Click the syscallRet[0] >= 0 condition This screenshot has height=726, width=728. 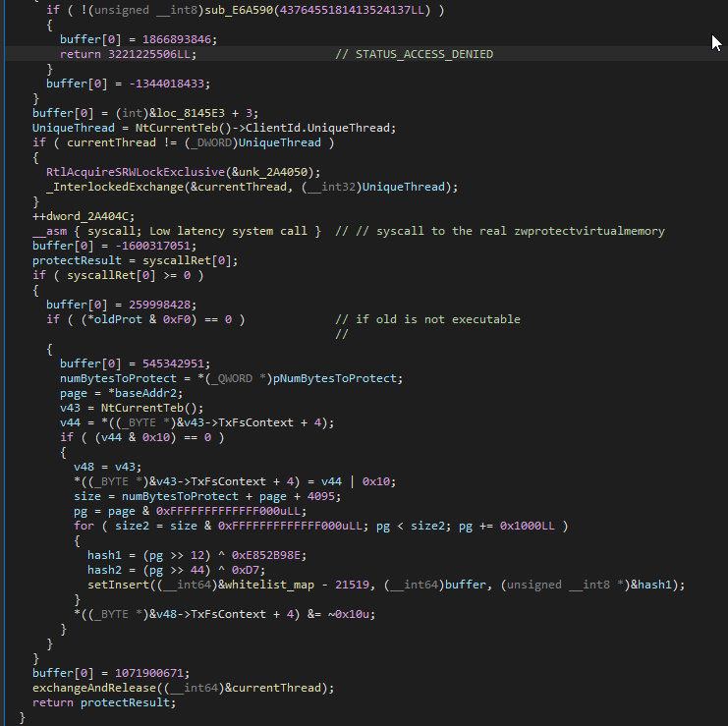[x=128, y=275]
